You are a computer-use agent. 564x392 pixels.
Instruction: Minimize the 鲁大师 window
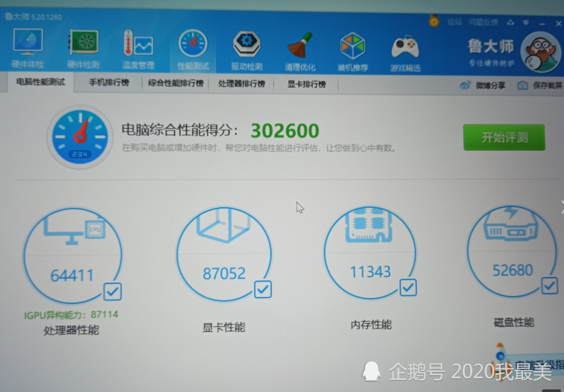(x=542, y=24)
